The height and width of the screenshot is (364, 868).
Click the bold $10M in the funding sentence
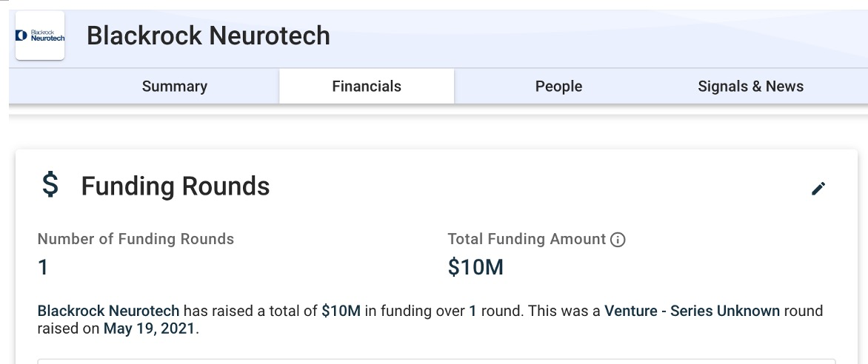(x=341, y=311)
